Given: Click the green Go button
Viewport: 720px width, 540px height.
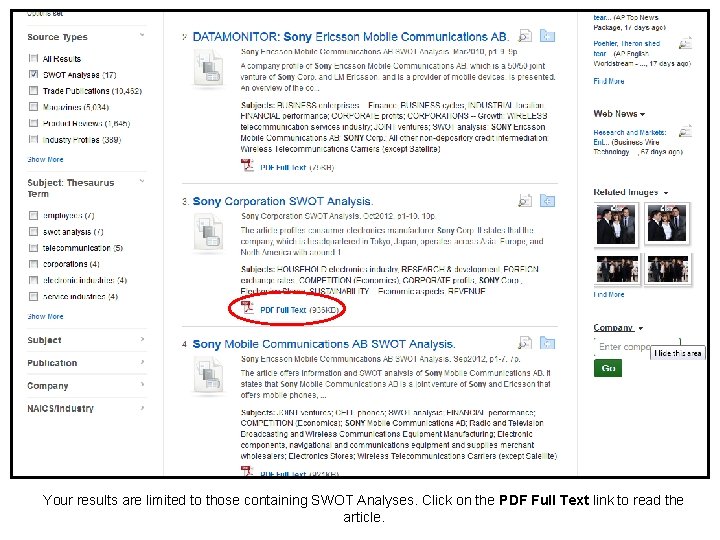Looking at the screenshot, I should click(x=608, y=368).
